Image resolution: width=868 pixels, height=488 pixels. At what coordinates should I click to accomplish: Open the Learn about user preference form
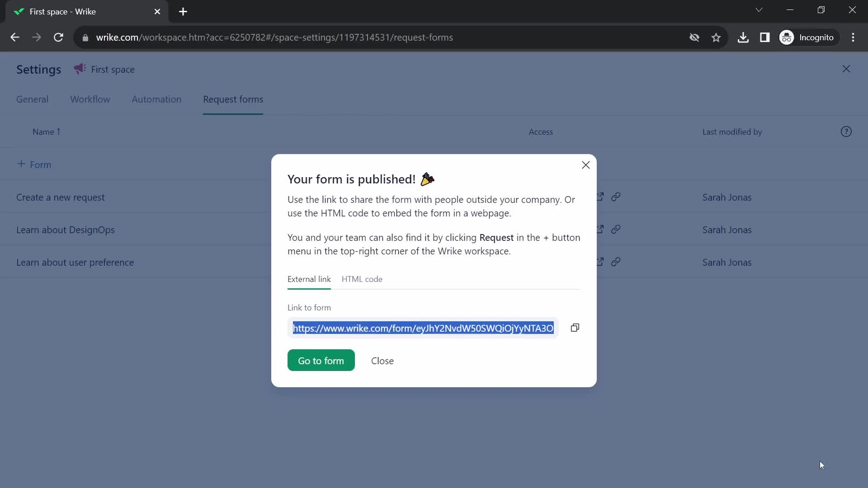(75, 263)
